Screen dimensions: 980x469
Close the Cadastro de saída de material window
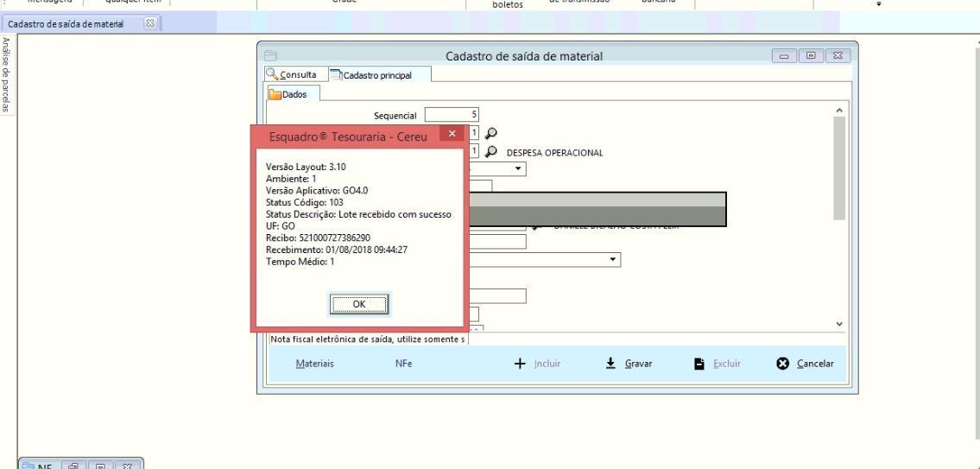[838, 55]
